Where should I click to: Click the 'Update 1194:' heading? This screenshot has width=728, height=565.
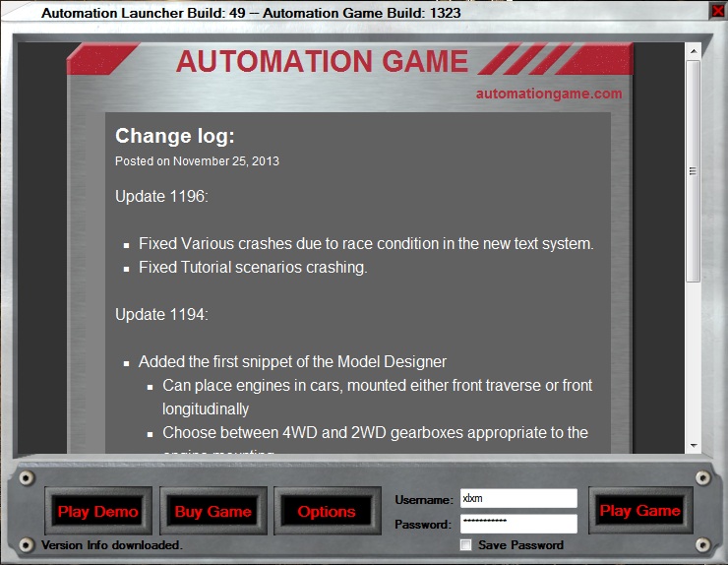pyautogui.click(x=161, y=315)
